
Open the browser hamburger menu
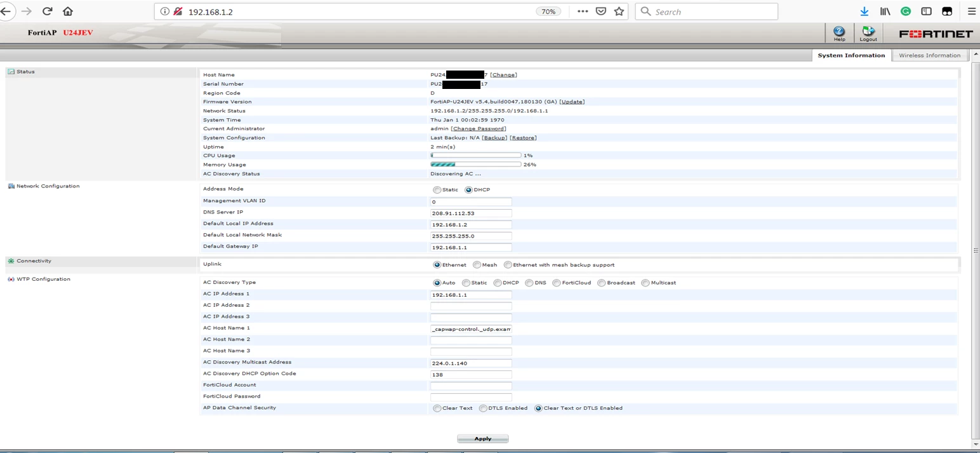click(971, 11)
